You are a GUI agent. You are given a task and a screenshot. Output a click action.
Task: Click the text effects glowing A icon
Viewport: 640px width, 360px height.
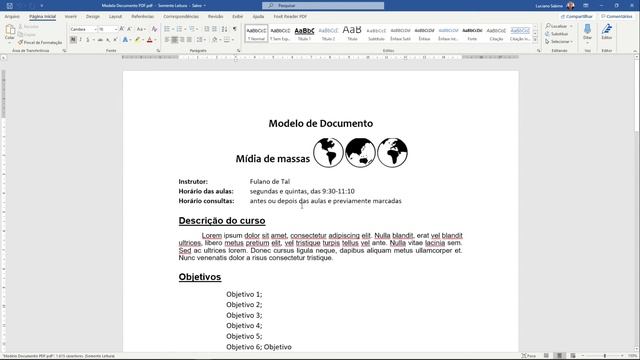125,40
